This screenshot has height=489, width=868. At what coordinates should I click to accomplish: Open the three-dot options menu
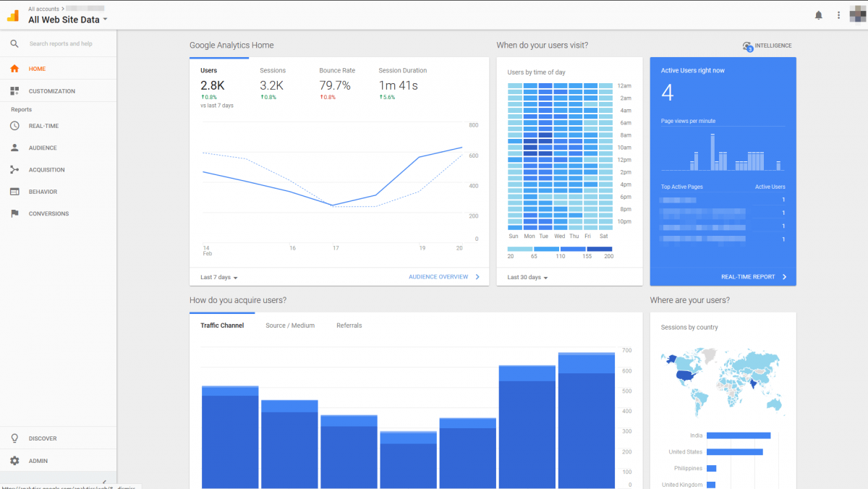tap(839, 15)
